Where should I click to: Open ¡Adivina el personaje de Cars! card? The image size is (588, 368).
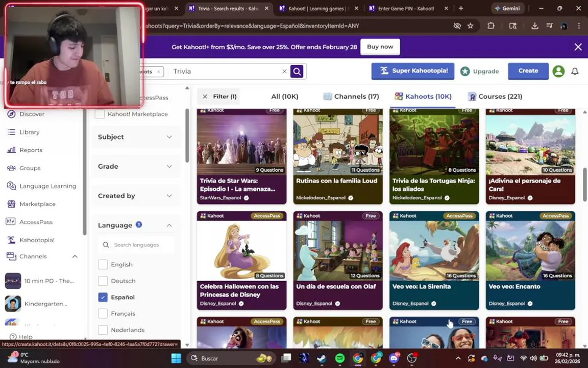point(530,156)
